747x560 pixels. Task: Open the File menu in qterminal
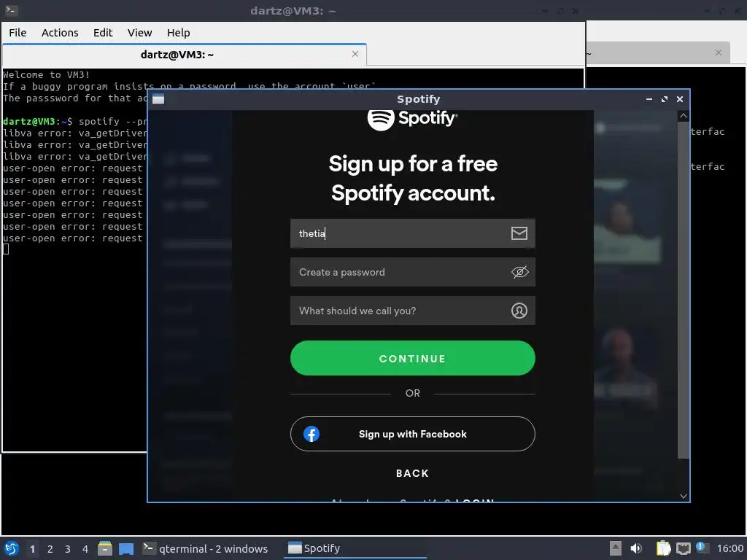18,33
